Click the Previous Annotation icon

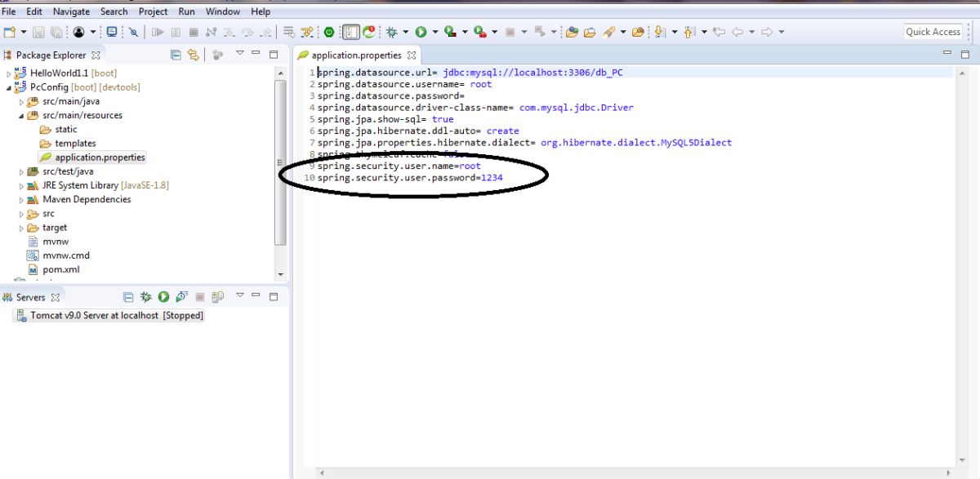point(688,32)
